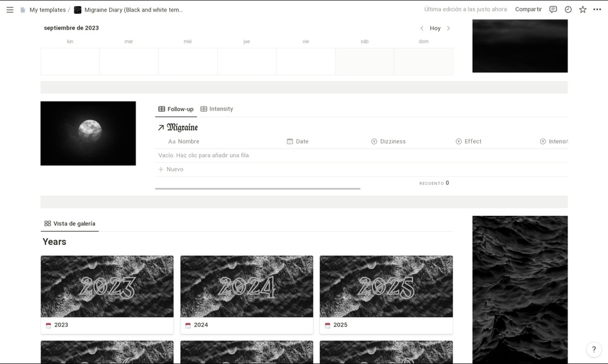
Task: Click the gallery view grid icon
Action: (48, 224)
